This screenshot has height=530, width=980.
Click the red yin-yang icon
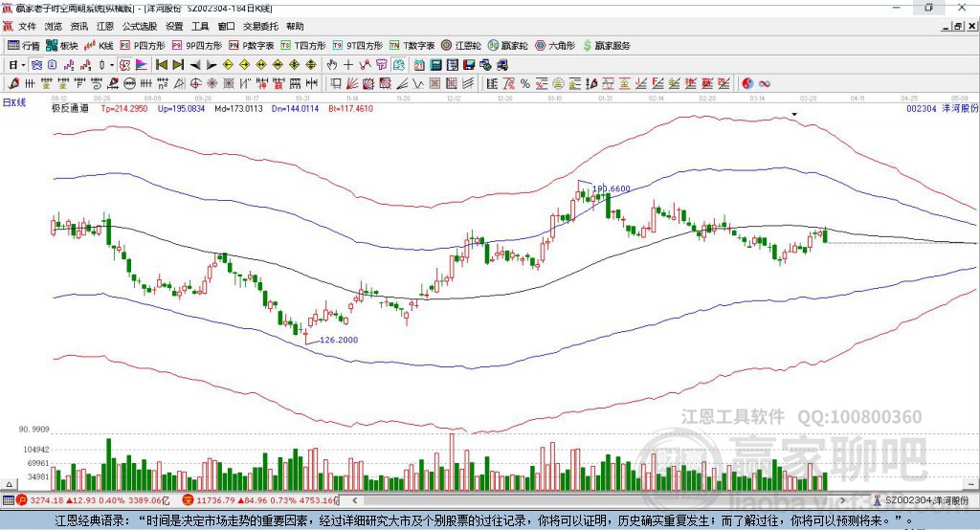pyautogui.click(x=746, y=83)
